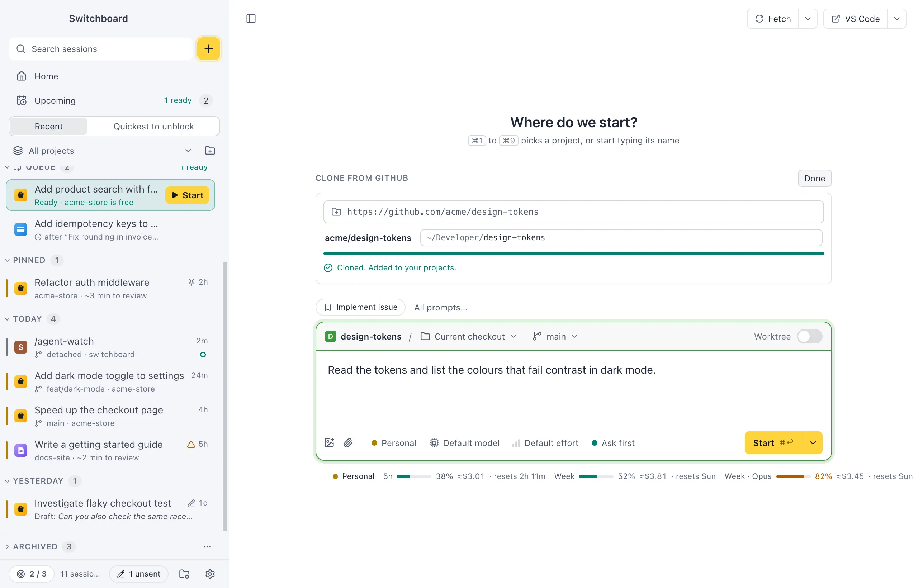918x588 pixels.
Task: Open All prompts link
Action: tap(440, 307)
